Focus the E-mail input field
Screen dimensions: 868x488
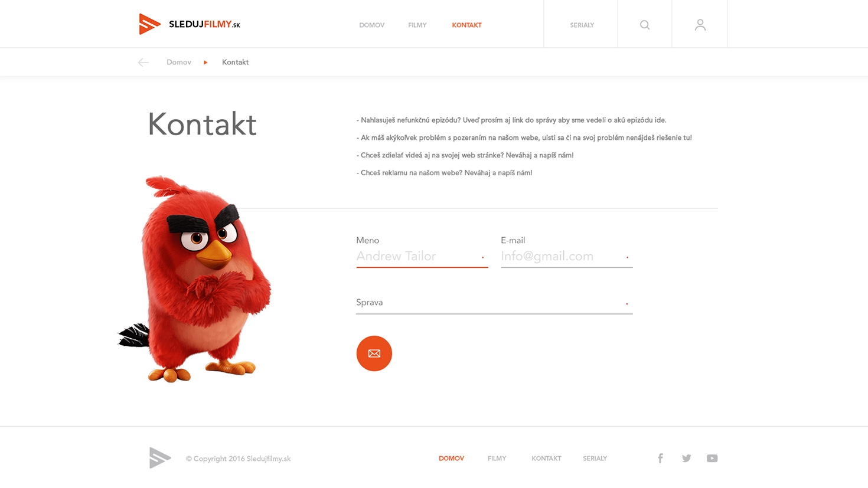coord(566,257)
